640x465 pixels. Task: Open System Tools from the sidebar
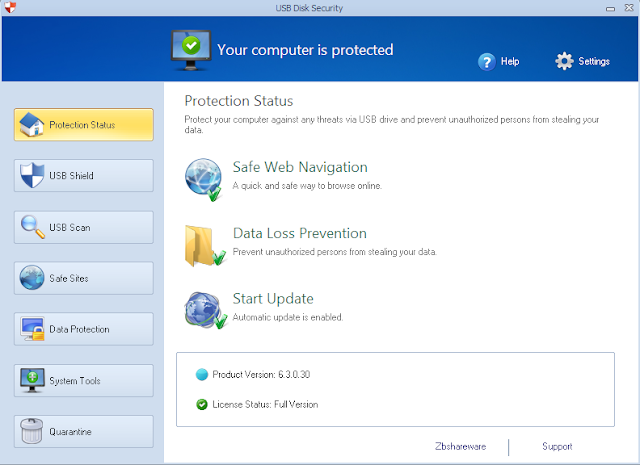click(84, 380)
